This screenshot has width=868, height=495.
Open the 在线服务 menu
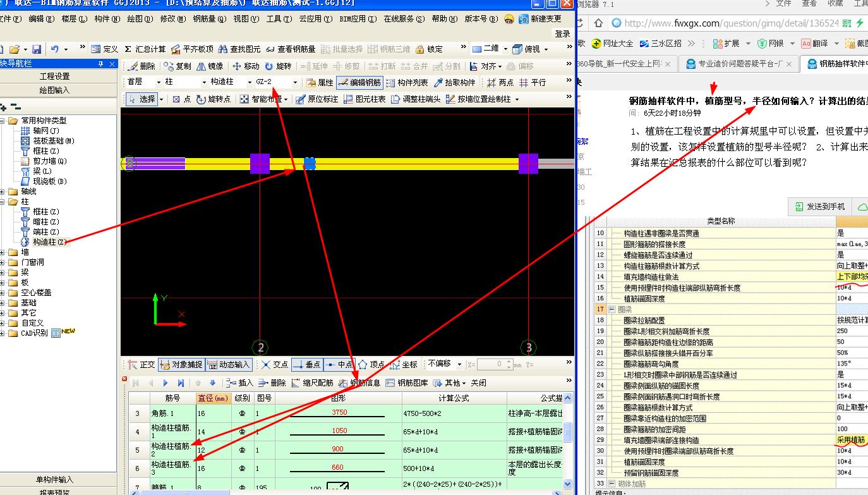coord(404,19)
